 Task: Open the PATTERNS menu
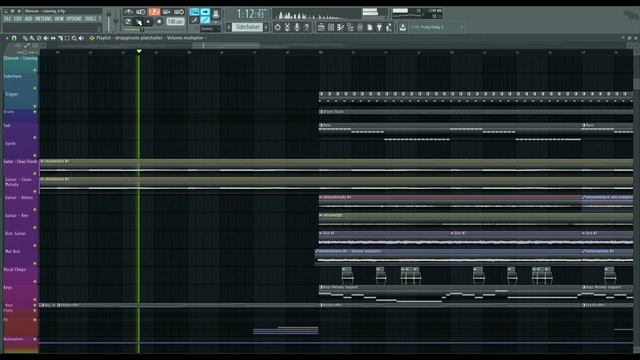(x=43, y=19)
